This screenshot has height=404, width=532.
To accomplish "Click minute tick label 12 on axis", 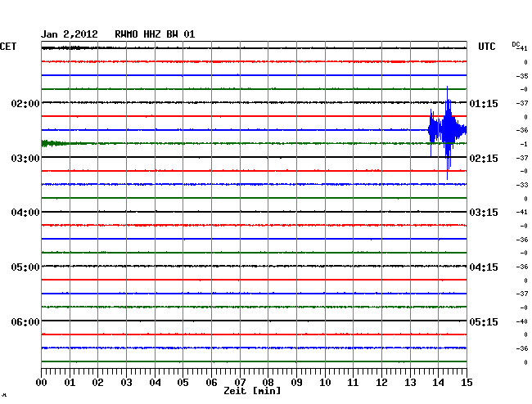I will [381, 382].
